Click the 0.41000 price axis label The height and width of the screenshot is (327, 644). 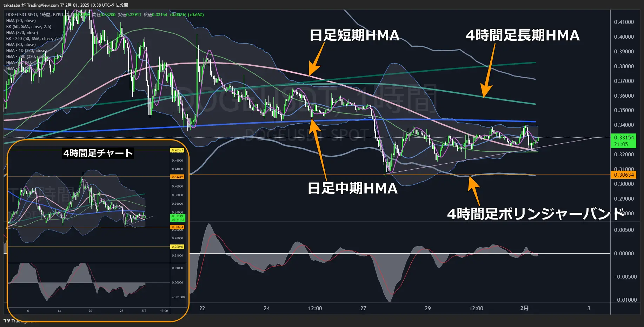(624, 22)
